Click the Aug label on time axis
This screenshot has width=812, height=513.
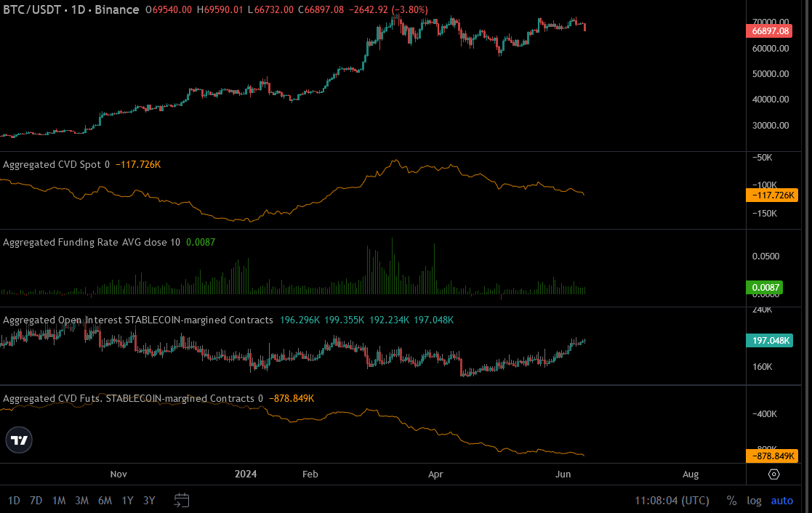pos(691,474)
